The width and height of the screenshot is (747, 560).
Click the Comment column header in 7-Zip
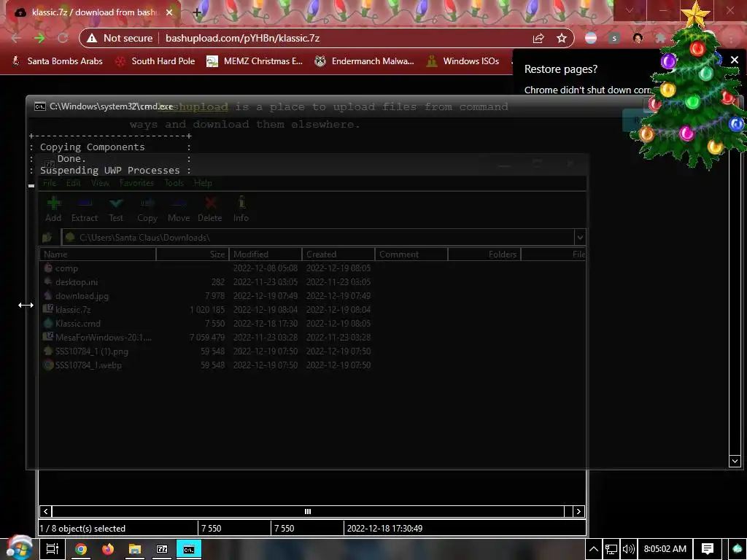coord(411,254)
